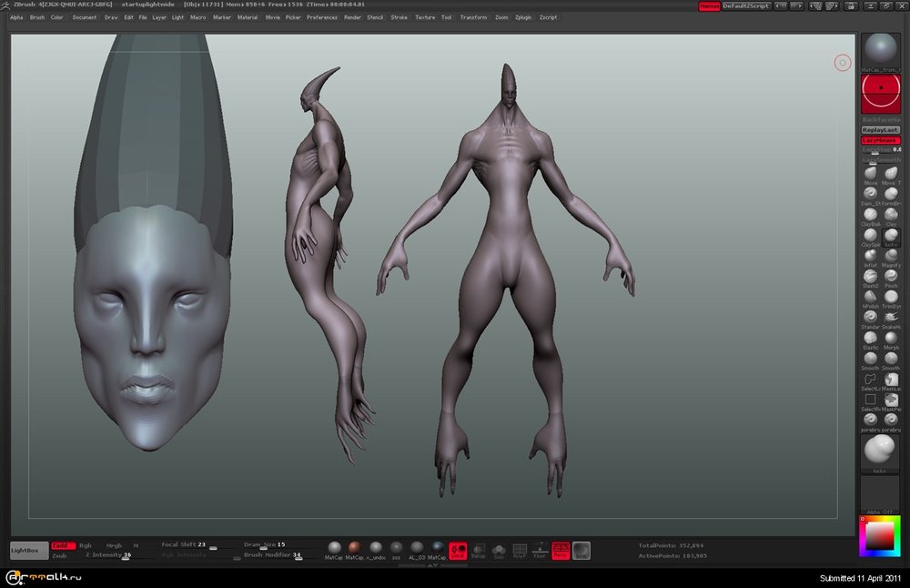Open the Zplugin menu
This screenshot has height=588, width=910.
click(x=523, y=17)
